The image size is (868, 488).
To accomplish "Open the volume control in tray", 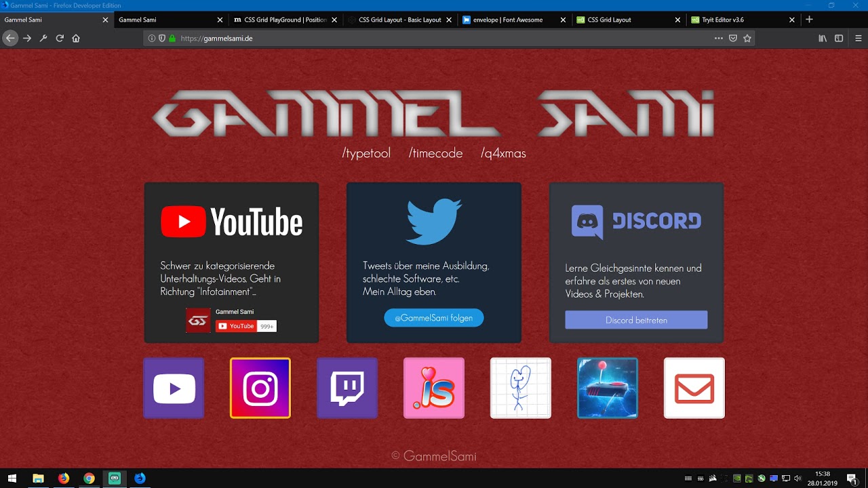I will [797, 479].
